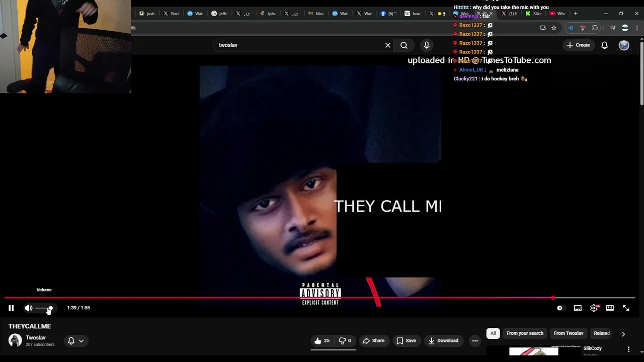Switch to the Google 'jeffe' tab
Screen dimensions: 644x362
click(x=220, y=14)
